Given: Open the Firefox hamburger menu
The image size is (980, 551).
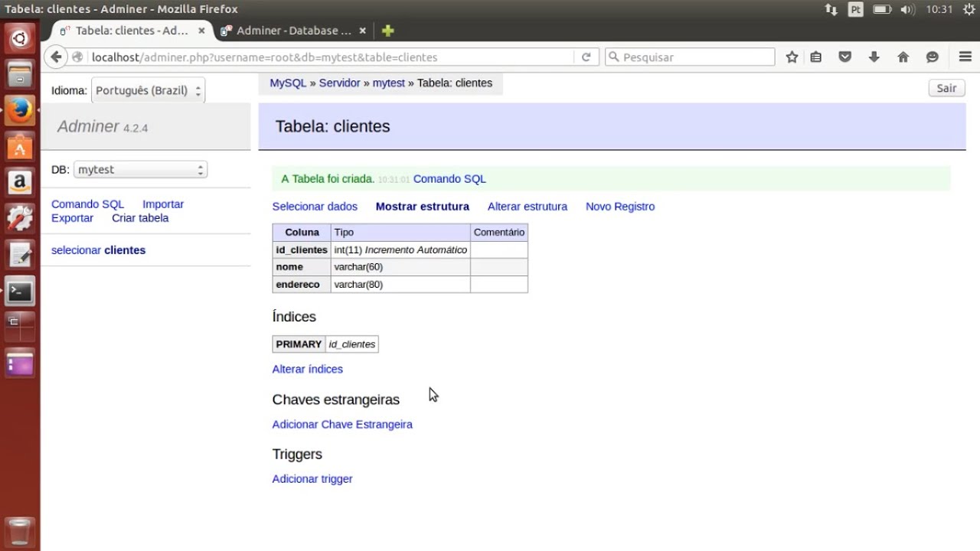Looking at the screenshot, I should point(965,57).
